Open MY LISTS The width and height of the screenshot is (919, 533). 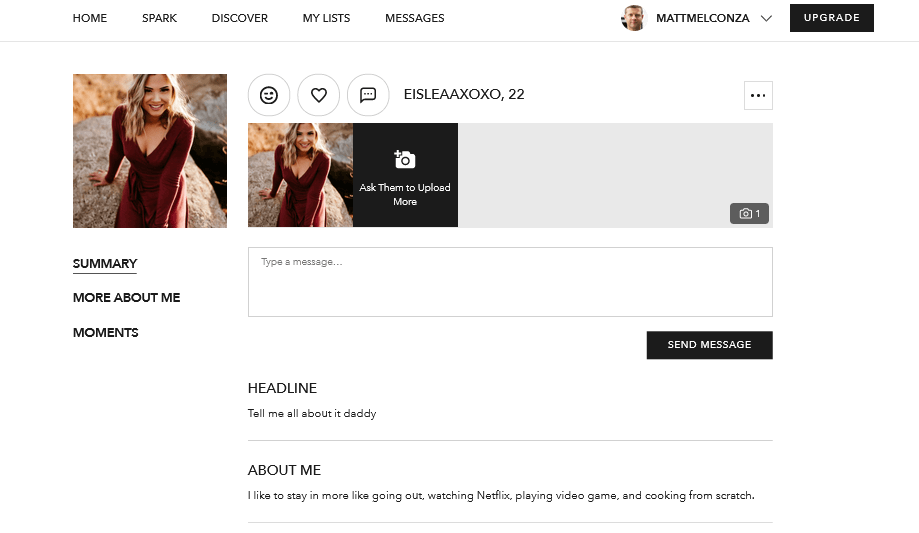coord(326,18)
